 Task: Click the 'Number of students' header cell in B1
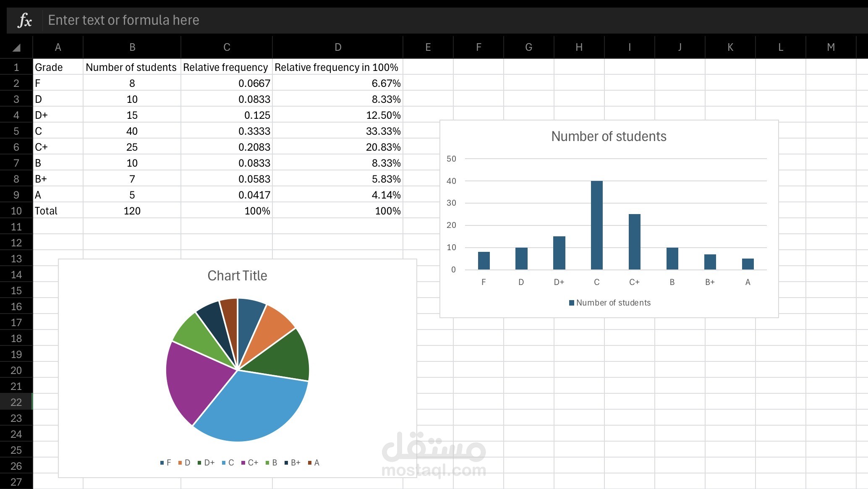tap(132, 67)
